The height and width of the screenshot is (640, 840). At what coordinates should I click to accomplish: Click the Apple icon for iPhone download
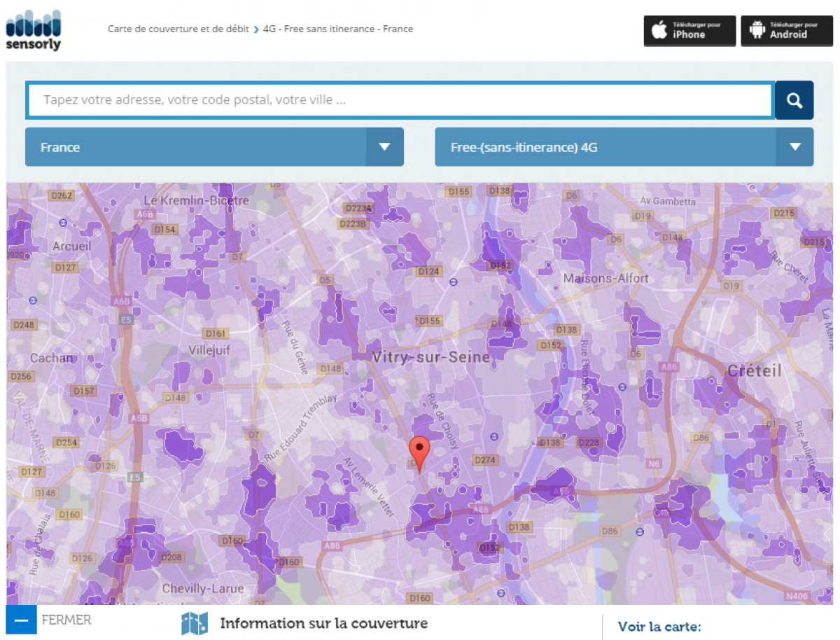(x=659, y=30)
